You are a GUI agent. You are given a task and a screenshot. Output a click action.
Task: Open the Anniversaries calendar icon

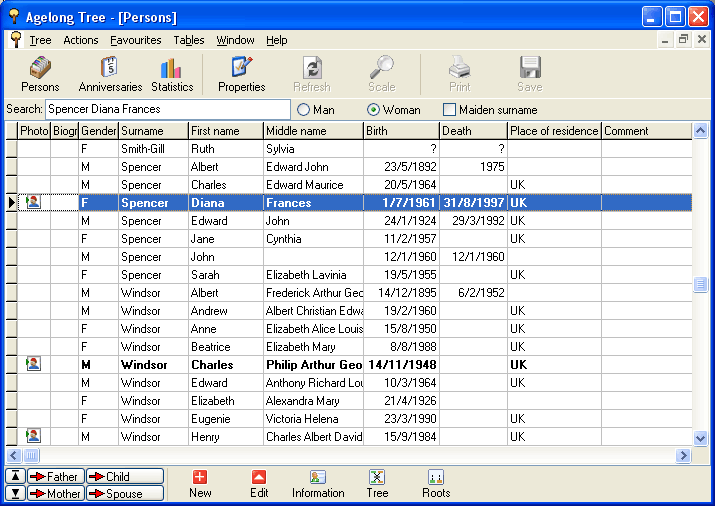(x=110, y=74)
